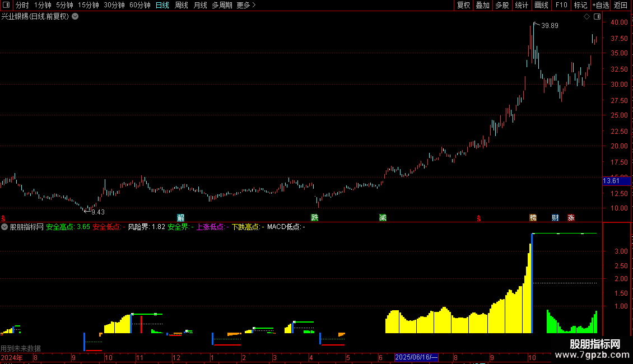The image size is (633, 364).
Task: Click the 财 event marker on chart
Action: (x=555, y=217)
